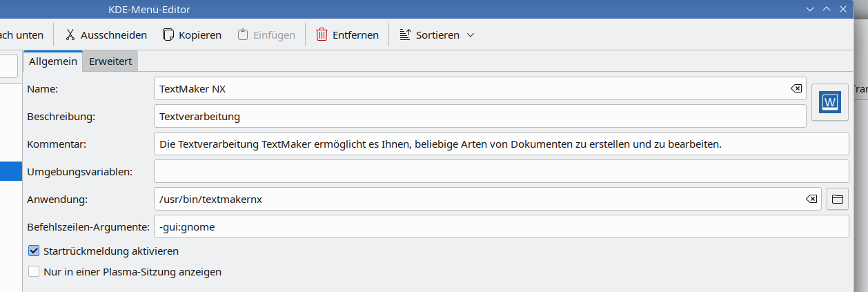Close the KDE-Menü-Editor window
Image resolution: width=868 pixels, height=292 pixels.
click(842, 9)
